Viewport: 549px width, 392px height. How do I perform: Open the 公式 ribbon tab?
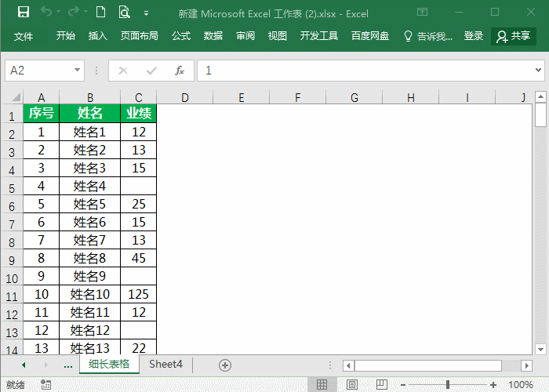(x=181, y=36)
